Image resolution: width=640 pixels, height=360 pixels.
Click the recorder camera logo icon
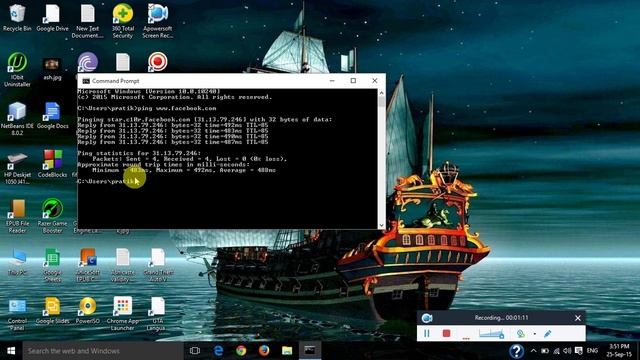click(x=427, y=318)
